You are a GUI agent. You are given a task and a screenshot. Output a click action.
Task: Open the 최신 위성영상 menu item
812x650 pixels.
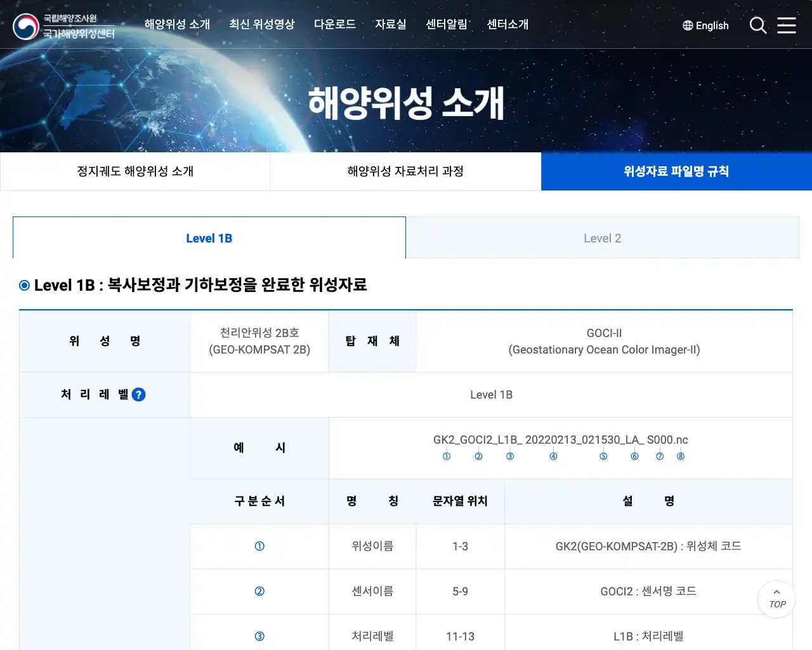[x=262, y=25]
